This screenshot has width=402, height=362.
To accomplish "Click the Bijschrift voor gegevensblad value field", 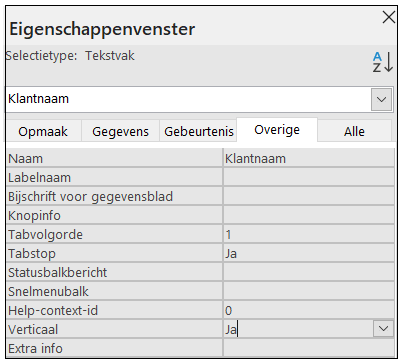I will click(309, 196).
